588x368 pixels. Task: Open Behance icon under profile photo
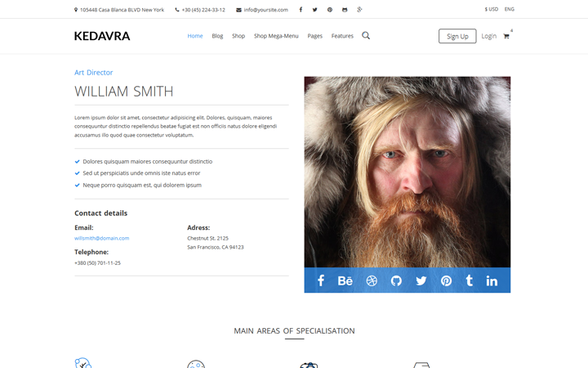345,280
